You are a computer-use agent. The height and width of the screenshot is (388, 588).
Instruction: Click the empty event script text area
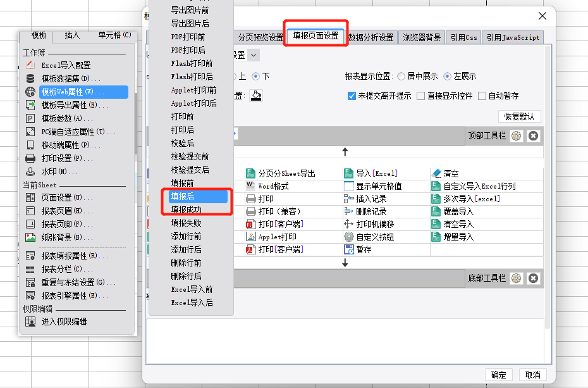(x=345, y=341)
